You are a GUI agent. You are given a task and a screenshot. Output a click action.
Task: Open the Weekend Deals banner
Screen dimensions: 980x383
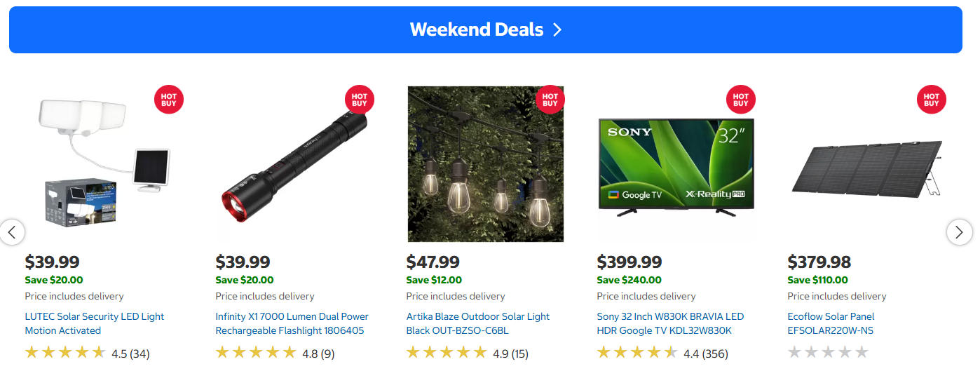[477, 29]
